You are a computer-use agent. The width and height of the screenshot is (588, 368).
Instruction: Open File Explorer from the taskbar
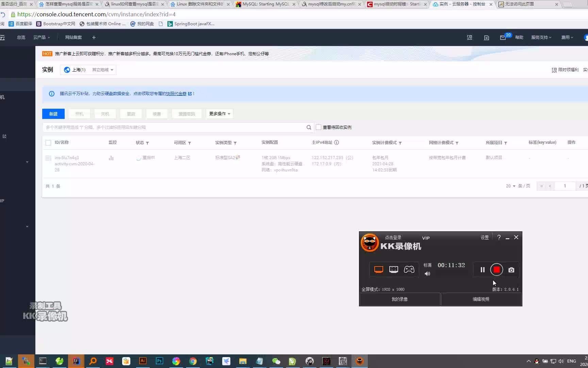(243, 361)
